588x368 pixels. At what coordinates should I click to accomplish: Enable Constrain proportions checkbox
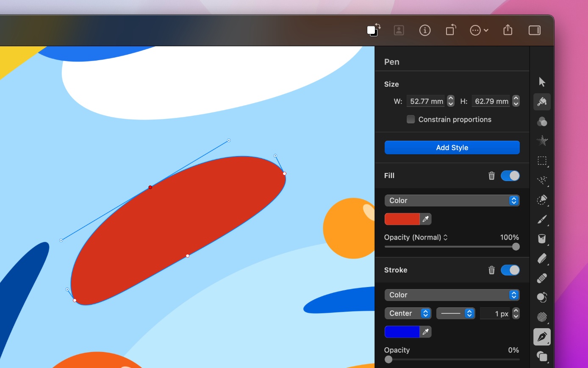(x=410, y=119)
